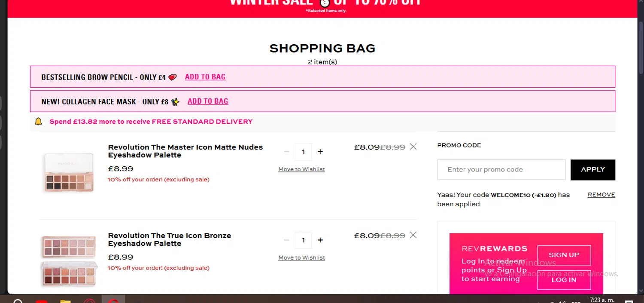Add the bestselling brow pencil to bag
This screenshot has width=644, height=303.
tap(205, 77)
